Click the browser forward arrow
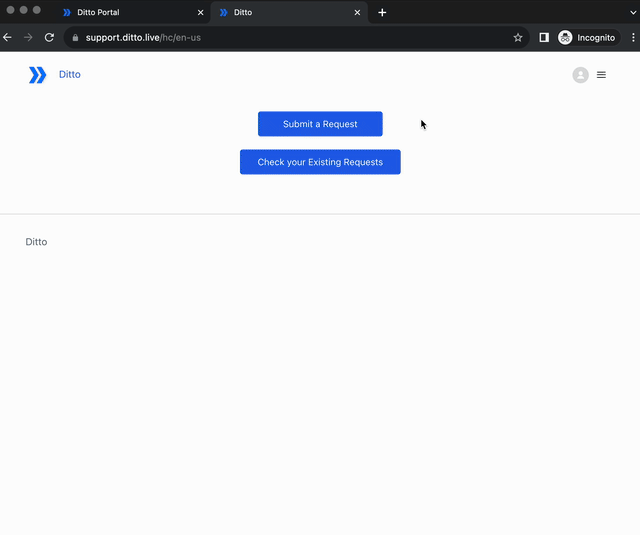 (x=28, y=38)
